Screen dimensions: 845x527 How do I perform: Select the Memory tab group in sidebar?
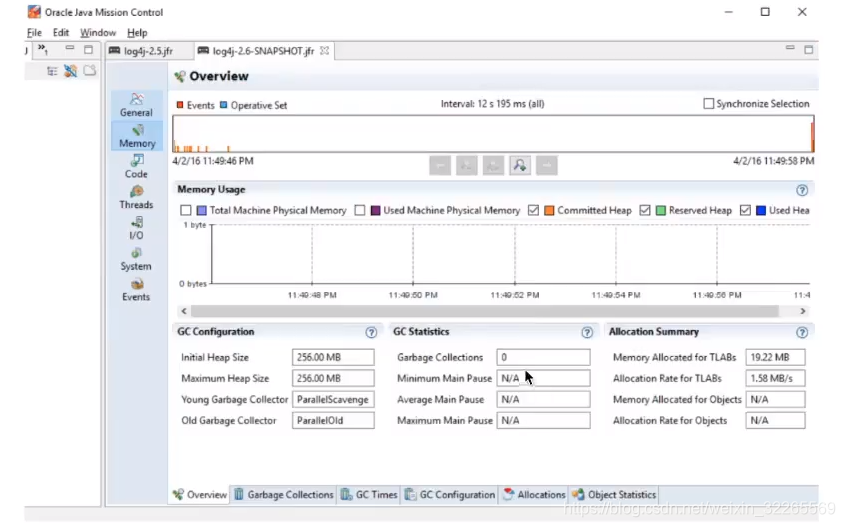pos(137,136)
